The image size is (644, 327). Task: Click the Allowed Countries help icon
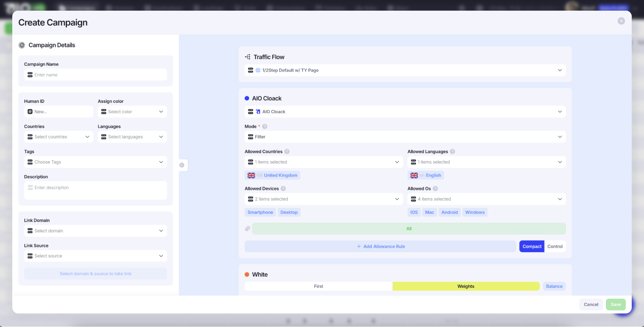coord(287,152)
